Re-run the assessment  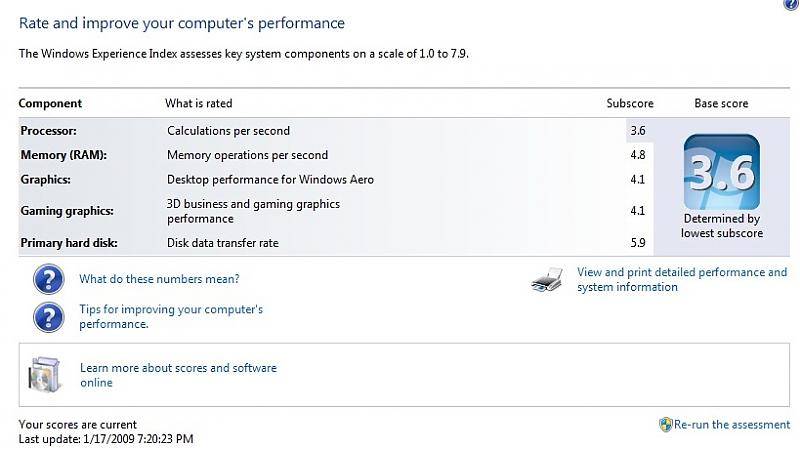[x=732, y=425]
